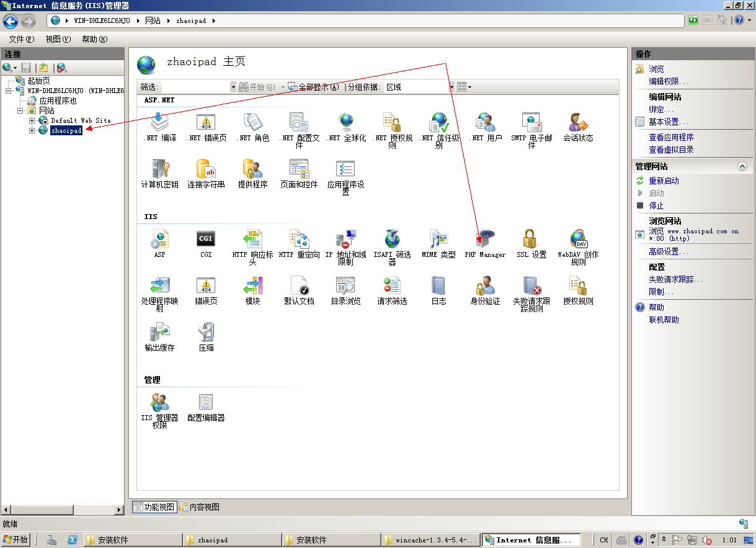The width and height of the screenshot is (756, 548).
Task: Open the 分组依据 区域 dropdown
Action: pos(451,87)
